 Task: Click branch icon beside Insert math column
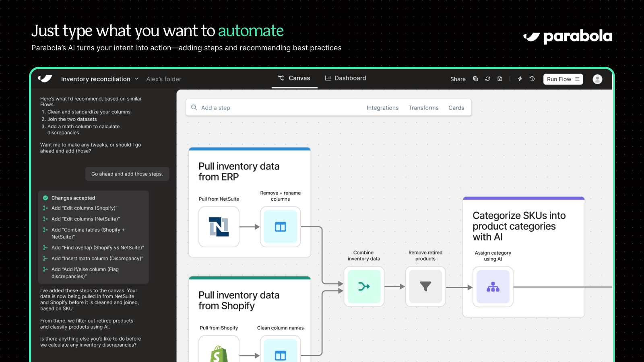(x=45, y=259)
